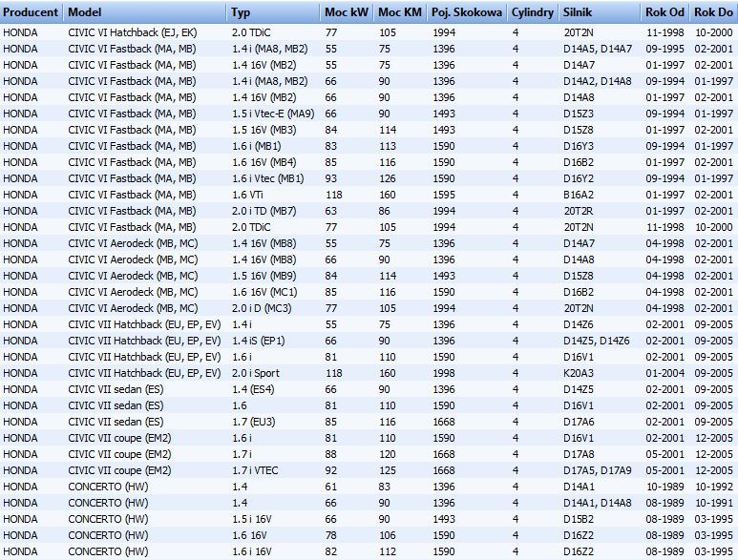The height and width of the screenshot is (560, 738).
Task: Select type cell 1.4 iS (EP1)
Action: pyautogui.click(x=259, y=341)
